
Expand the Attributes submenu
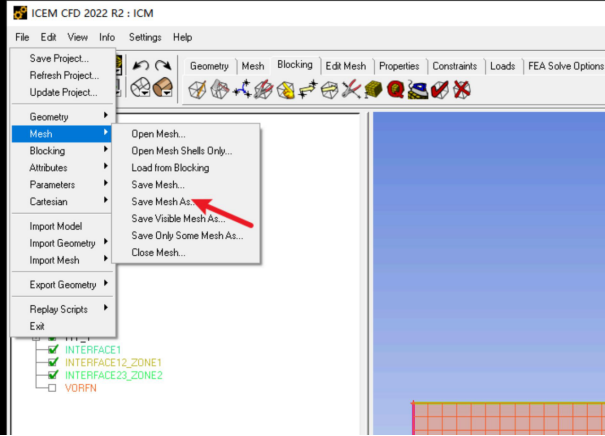[63, 167]
